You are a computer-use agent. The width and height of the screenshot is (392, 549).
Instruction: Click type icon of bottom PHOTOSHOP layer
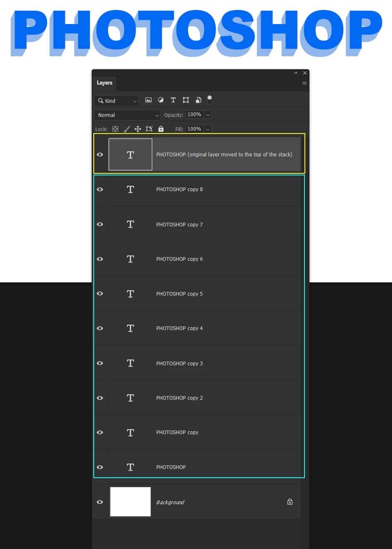(x=130, y=467)
